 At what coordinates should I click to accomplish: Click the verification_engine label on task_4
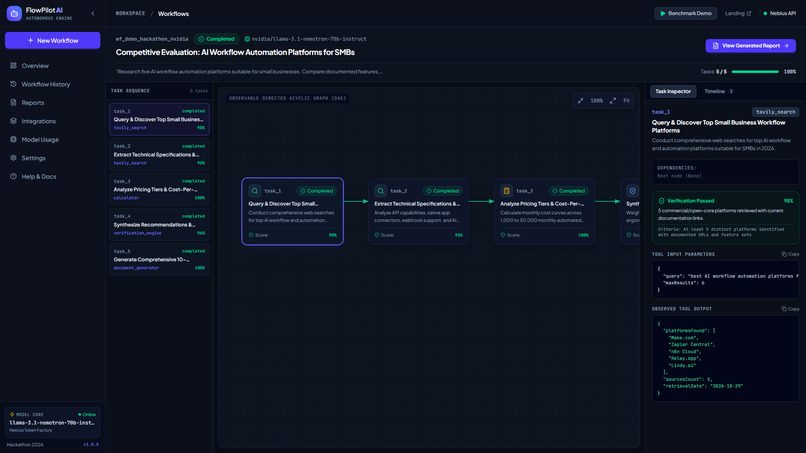coord(137,233)
